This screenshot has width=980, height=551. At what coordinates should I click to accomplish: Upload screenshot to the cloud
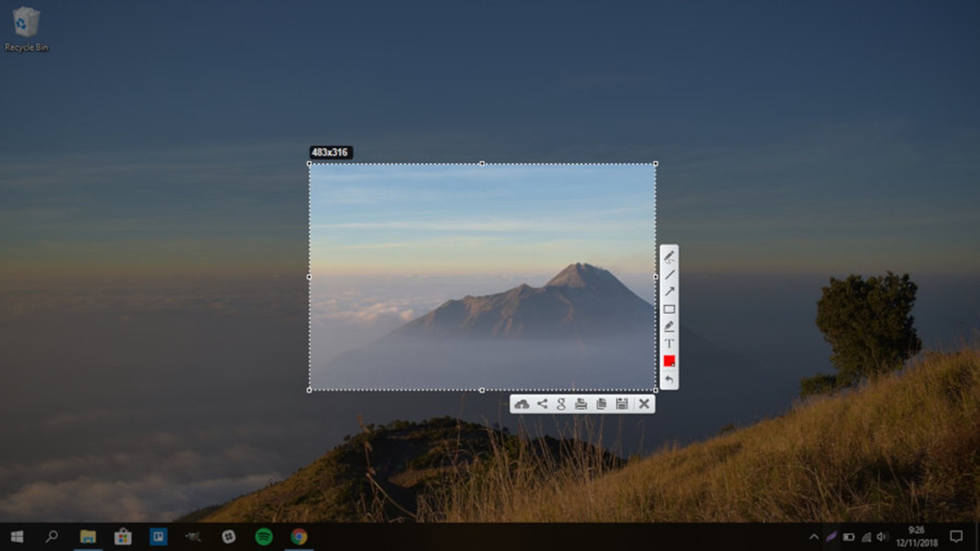point(521,404)
